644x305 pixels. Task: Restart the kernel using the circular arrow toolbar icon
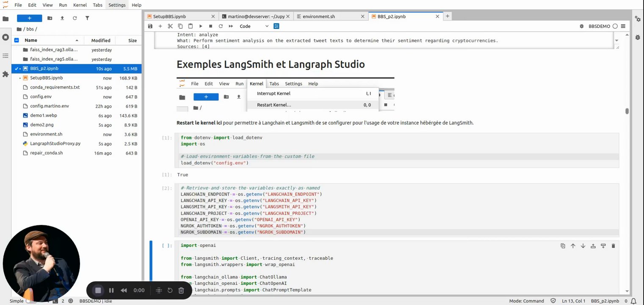pyautogui.click(x=221, y=26)
